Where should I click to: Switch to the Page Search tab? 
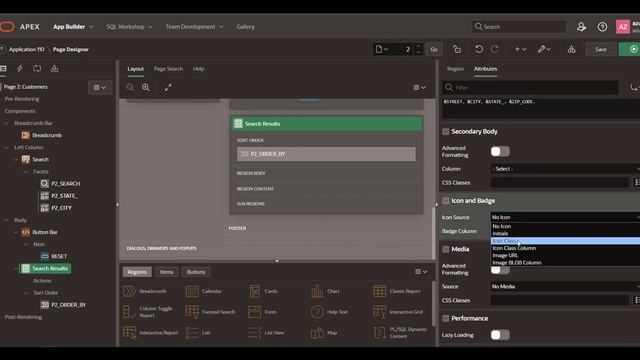coord(168,69)
